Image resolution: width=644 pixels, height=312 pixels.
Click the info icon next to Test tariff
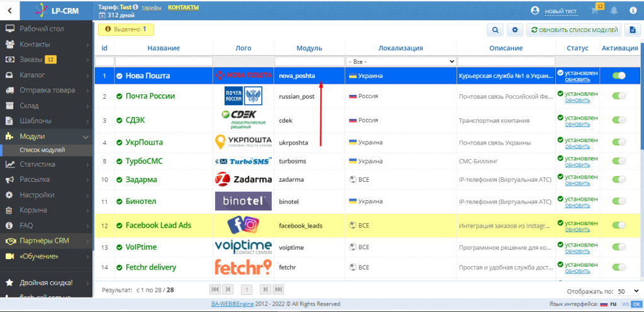point(136,8)
